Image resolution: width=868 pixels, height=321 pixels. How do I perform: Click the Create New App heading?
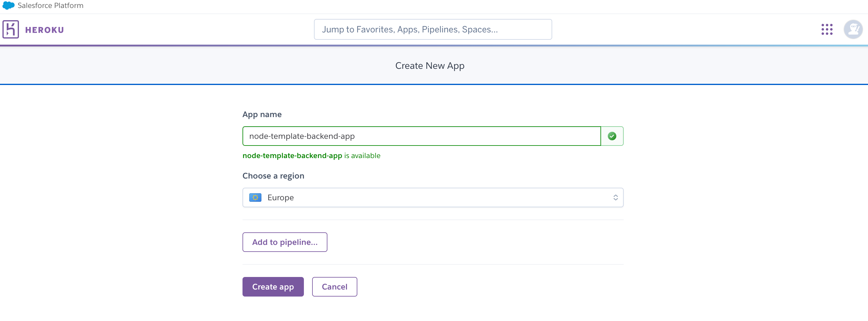430,65
